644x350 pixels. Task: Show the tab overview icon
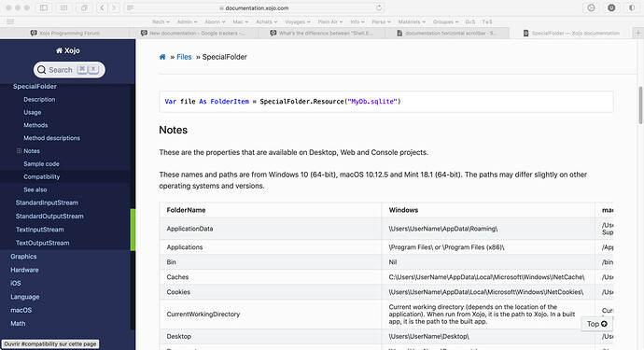click(x=84, y=7)
